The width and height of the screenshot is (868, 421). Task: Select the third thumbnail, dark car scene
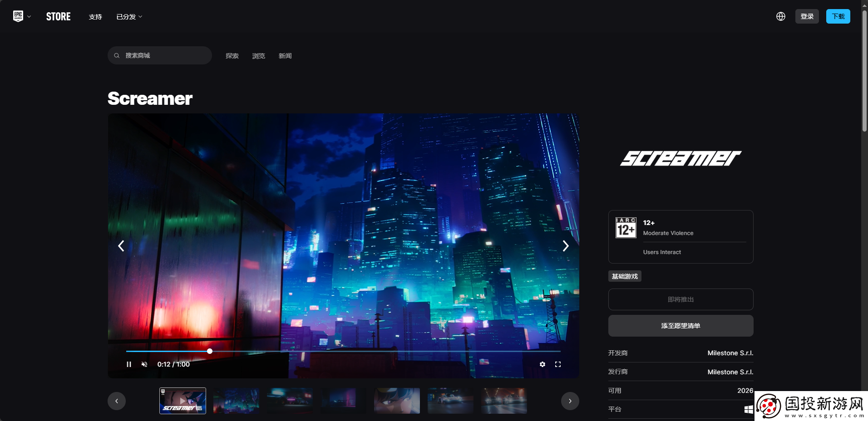coord(290,401)
